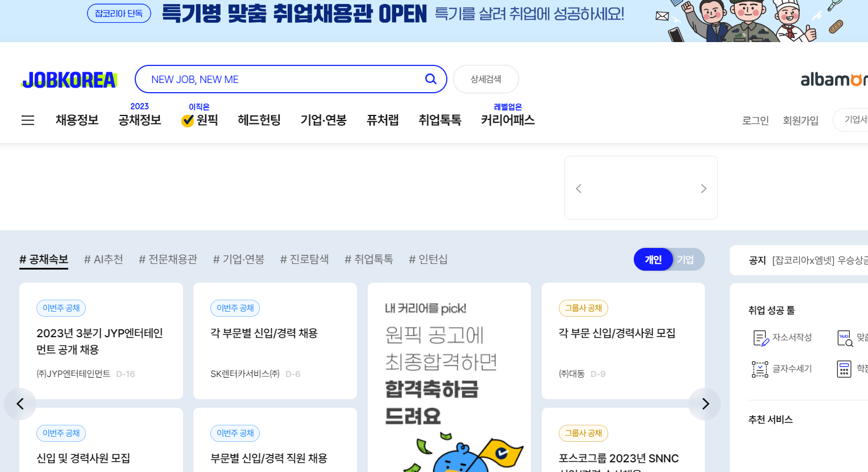Select the # 진로탐색 tab
Screen dimensions: 868x472
(x=305, y=259)
